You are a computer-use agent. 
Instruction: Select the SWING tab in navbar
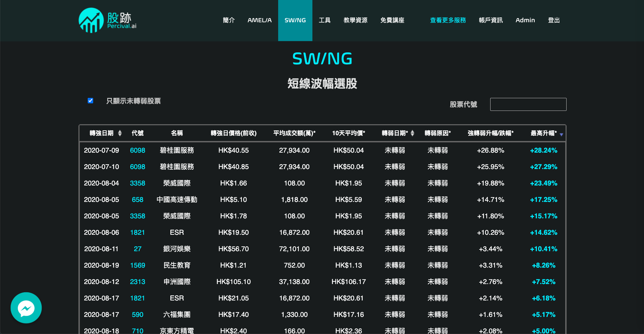(x=295, y=20)
